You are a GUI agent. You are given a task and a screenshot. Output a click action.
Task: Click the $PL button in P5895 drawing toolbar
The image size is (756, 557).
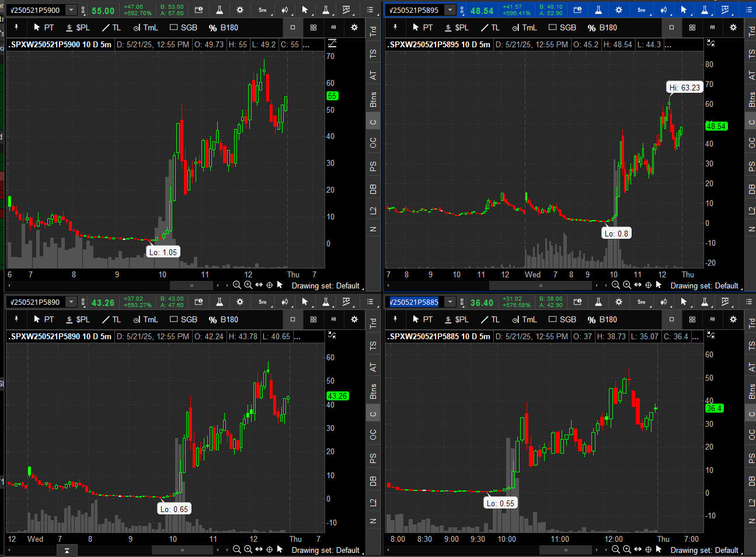457,27
